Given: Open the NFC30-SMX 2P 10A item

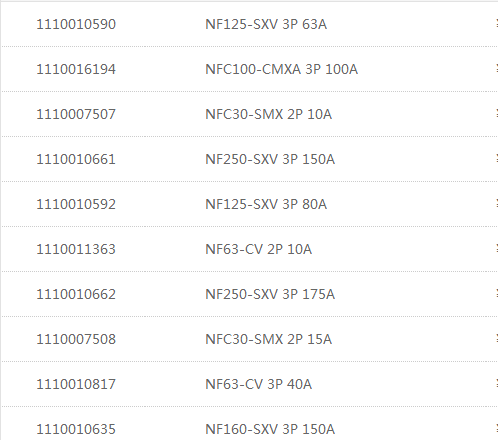Looking at the screenshot, I should tap(269, 114).
